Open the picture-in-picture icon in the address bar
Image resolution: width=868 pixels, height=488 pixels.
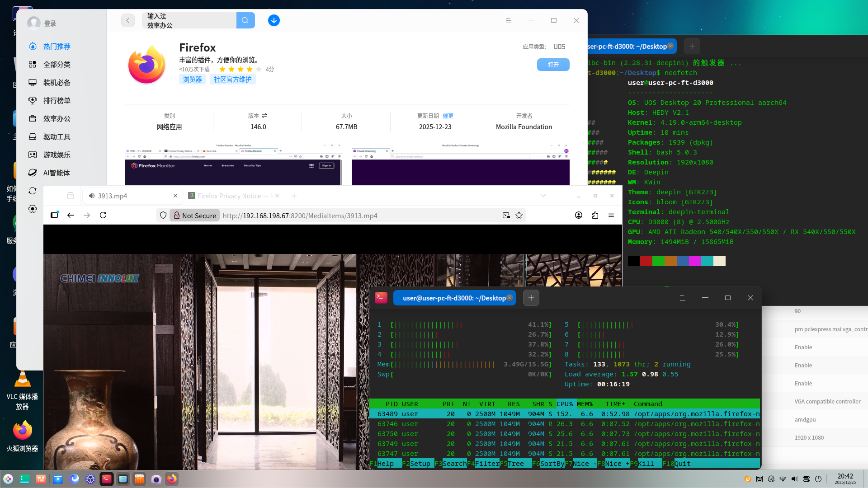coord(506,216)
